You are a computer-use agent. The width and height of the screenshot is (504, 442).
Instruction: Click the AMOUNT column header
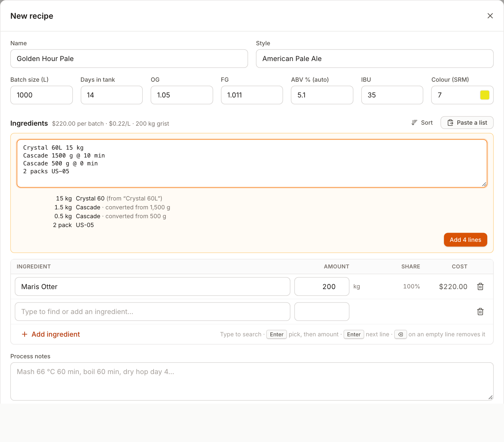pyautogui.click(x=336, y=266)
